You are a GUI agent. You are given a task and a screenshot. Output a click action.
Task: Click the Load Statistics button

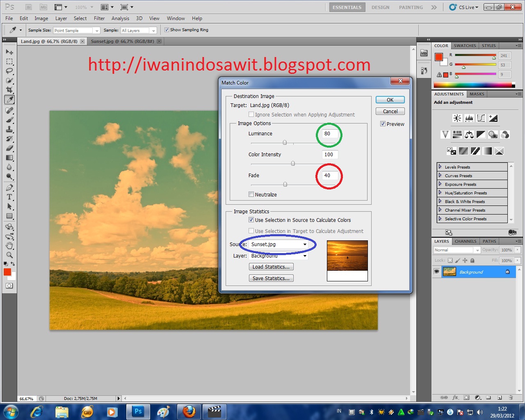[x=271, y=267]
